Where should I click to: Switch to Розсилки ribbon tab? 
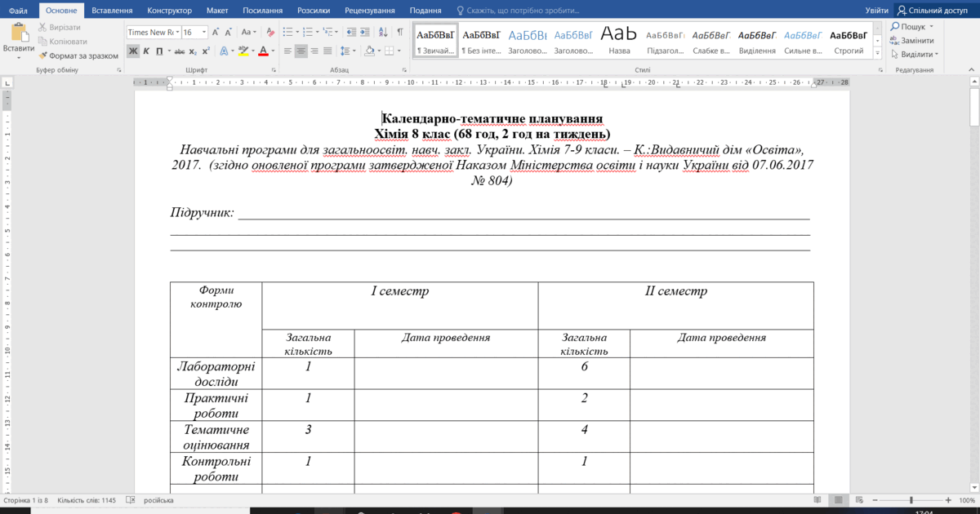tap(313, 10)
